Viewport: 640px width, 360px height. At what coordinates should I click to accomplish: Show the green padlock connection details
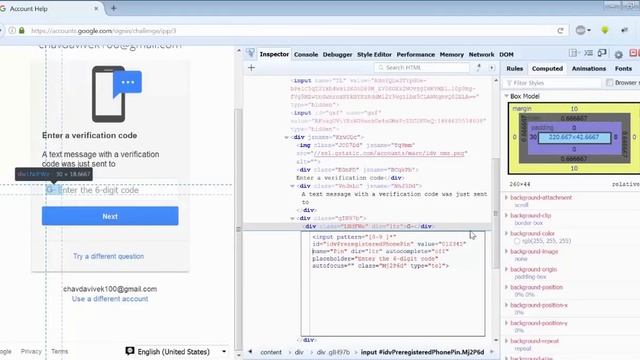tap(22, 31)
